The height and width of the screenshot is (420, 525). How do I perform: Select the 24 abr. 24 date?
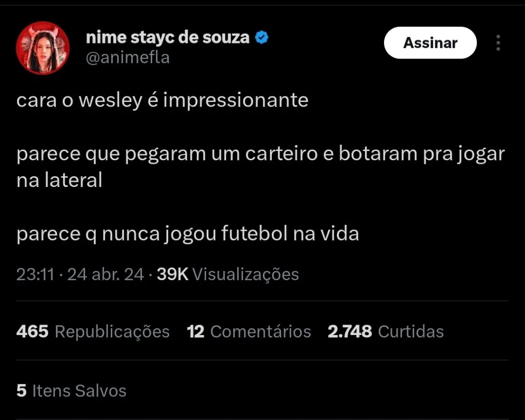[x=106, y=275]
